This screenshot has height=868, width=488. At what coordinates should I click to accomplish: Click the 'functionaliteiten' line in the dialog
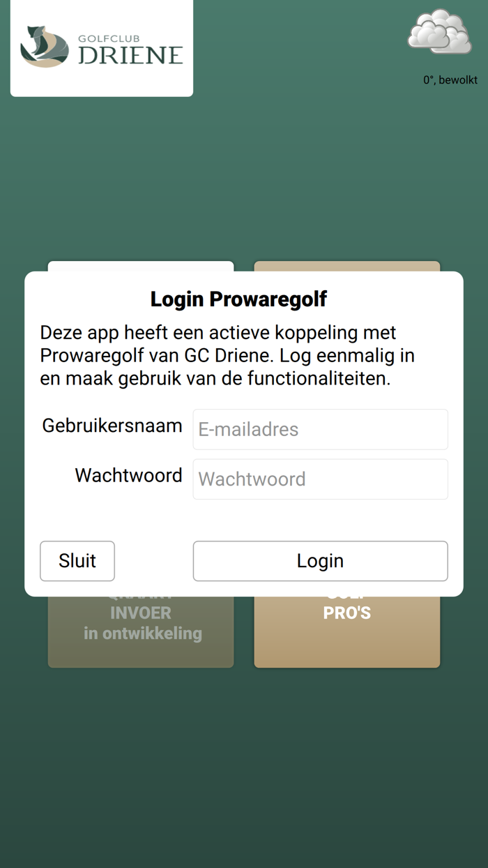point(215,379)
